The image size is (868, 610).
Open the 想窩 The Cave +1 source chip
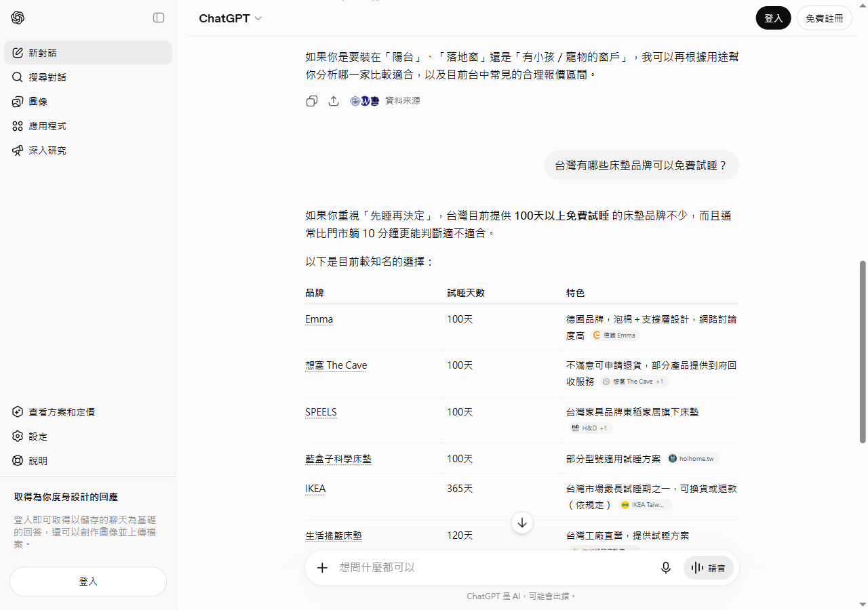(x=634, y=382)
